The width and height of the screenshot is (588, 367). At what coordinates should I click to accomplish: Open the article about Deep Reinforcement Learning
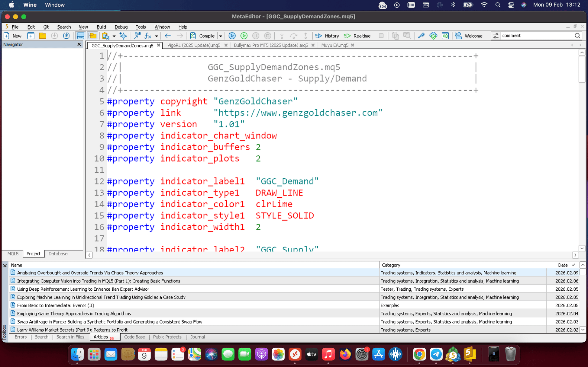(83, 289)
